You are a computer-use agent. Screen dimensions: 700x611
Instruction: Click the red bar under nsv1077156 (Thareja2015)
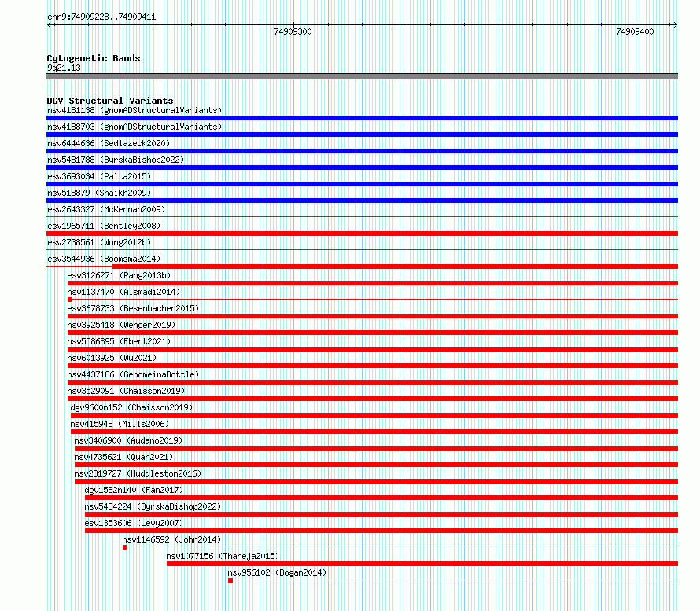422,564
